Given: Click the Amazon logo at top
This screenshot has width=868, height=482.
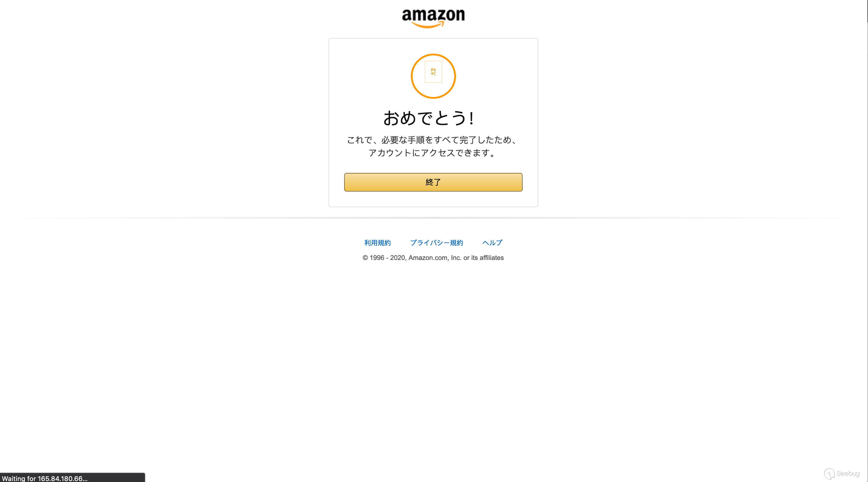Looking at the screenshot, I should (x=433, y=18).
